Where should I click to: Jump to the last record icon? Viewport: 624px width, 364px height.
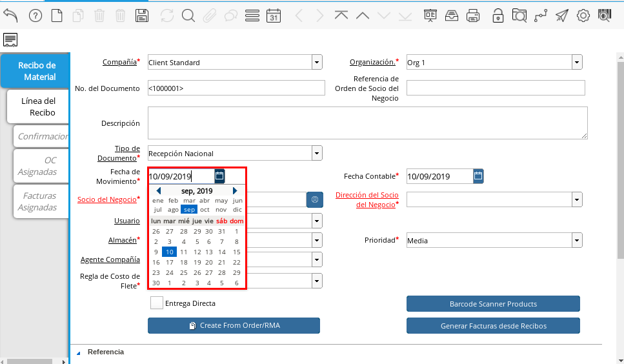405,16
